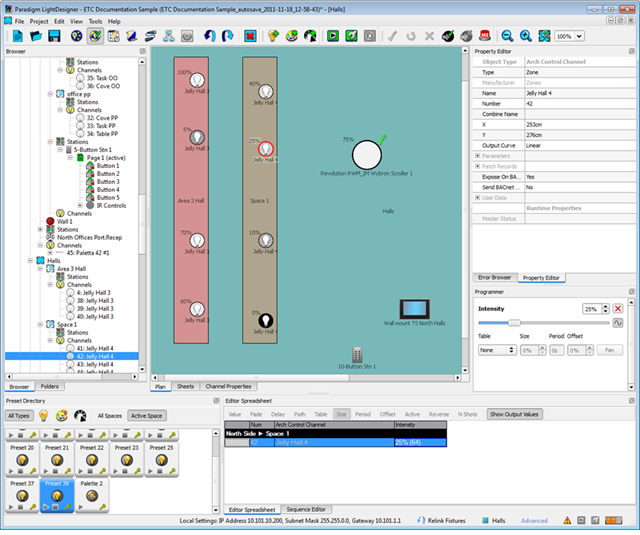Switch to the Channel Properties tab
640x535 pixels.
pos(228,386)
